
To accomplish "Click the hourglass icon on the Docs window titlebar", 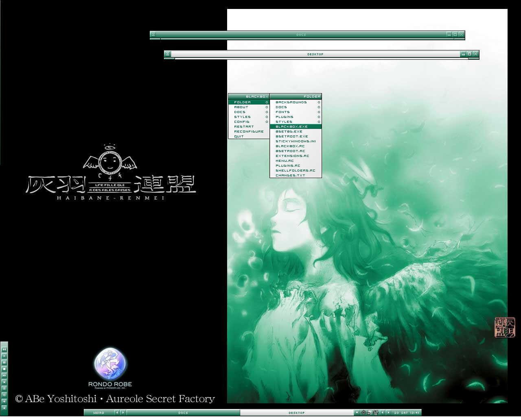I will point(153,34).
